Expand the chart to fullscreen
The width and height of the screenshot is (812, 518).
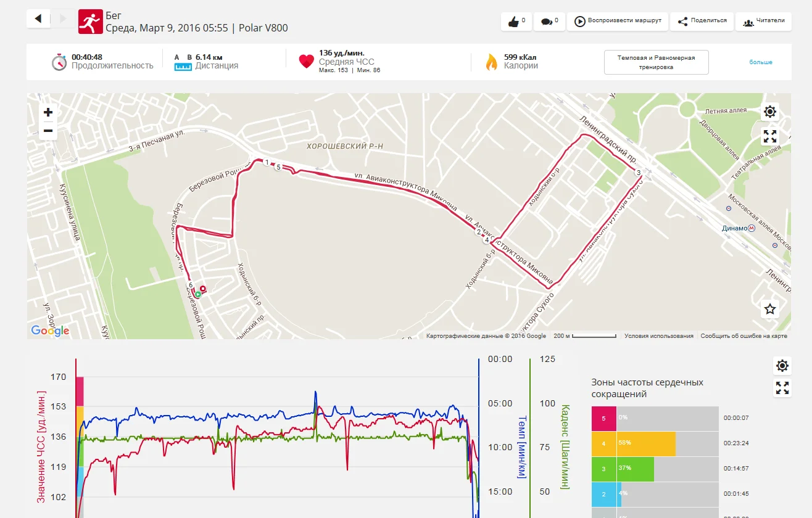point(782,388)
